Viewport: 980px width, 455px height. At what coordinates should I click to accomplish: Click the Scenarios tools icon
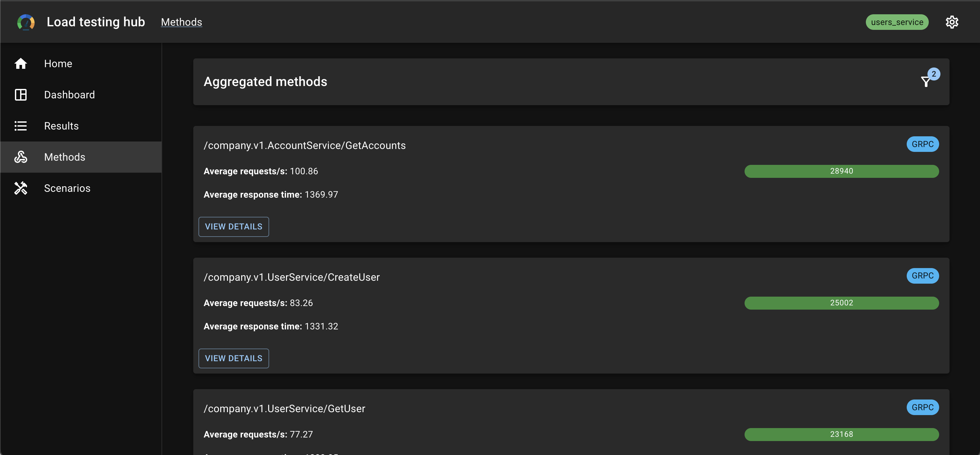click(20, 188)
